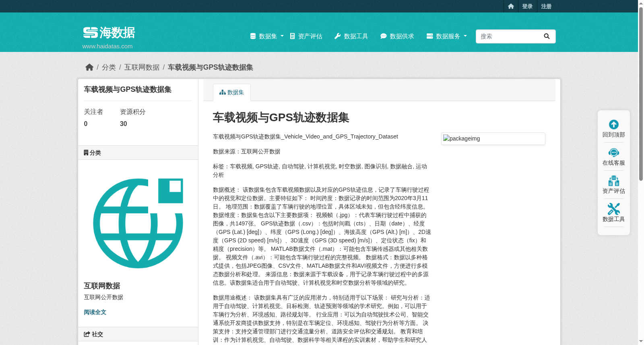This screenshot has width=644, height=345.
Task: Click the 关注者 count 0
Action: (x=86, y=124)
